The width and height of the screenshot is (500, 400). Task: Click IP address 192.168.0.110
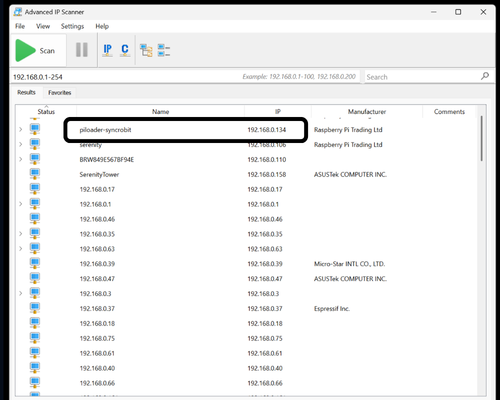point(267,159)
